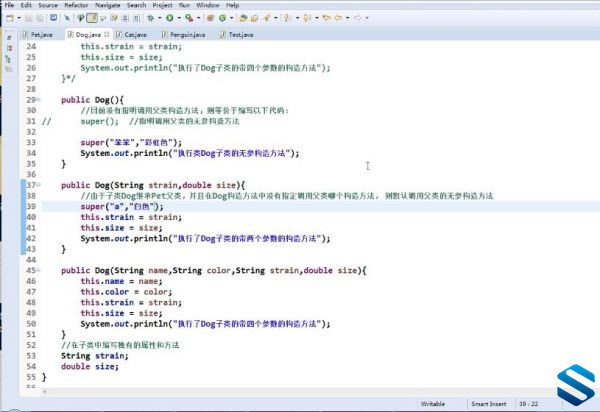The image size is (600, 412).
Task: Click the Save All toolbar icon
Action: (x=40, y=18)
